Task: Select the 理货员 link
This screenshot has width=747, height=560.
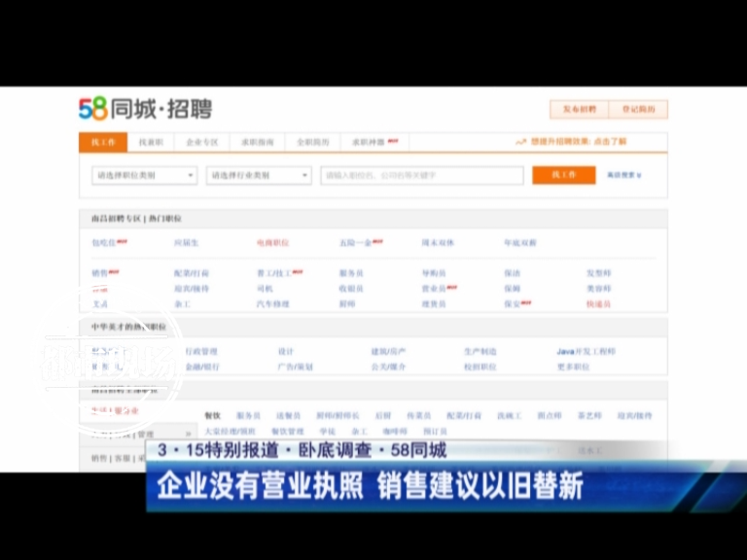Action: 434,303
